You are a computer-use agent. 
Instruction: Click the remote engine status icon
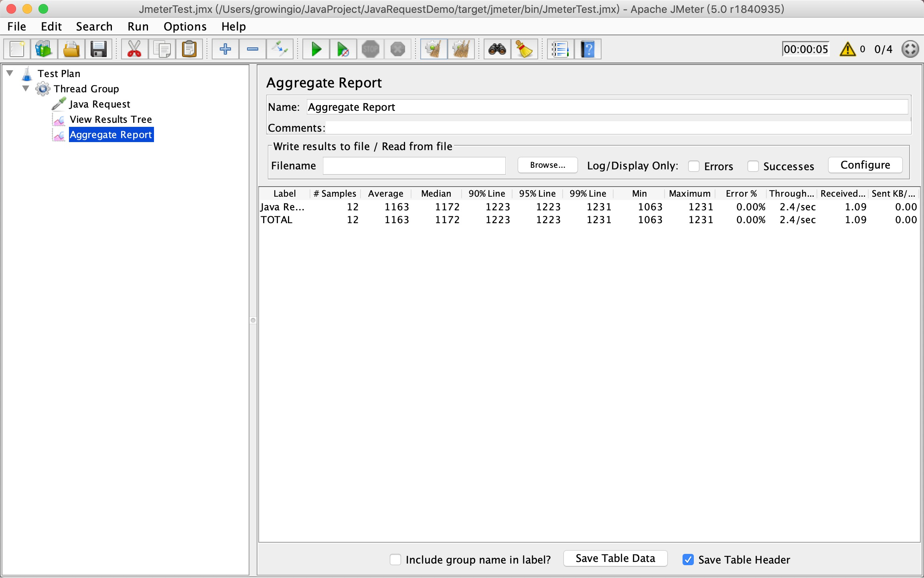pos(910,49)
